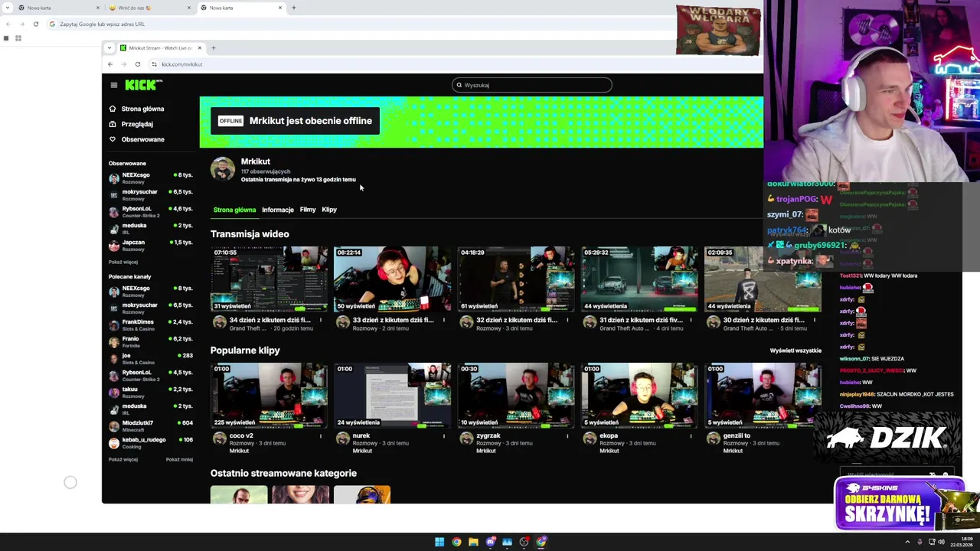Open options menu for '34 dzień z kikutem' video
The image size is (980, 551).
tap(321, 320)
